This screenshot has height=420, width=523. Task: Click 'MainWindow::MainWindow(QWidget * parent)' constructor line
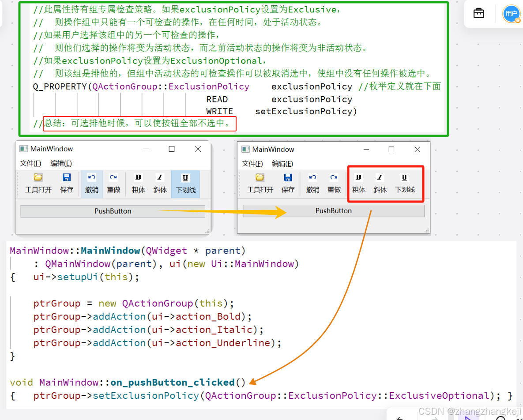pos(128,250)
